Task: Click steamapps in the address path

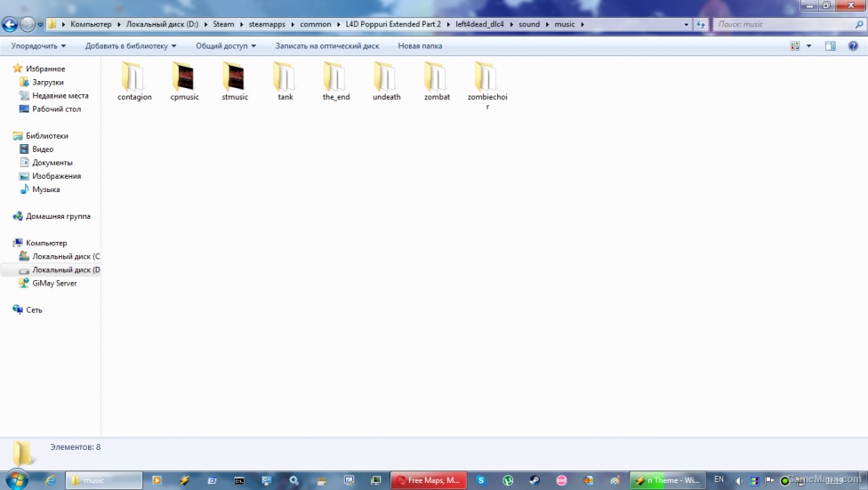Action: 267,24
